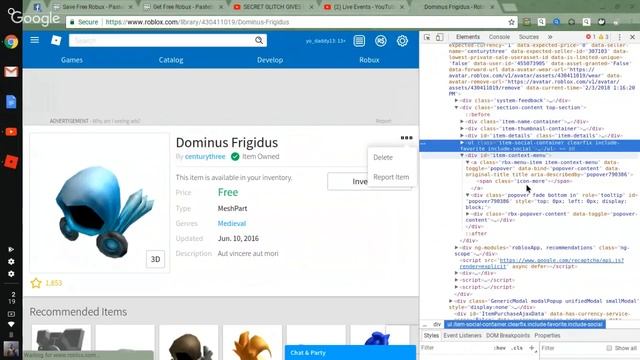Expand the system-feedback div node
640x360 pixels.
pyautogui.click(x=456, y=100)
